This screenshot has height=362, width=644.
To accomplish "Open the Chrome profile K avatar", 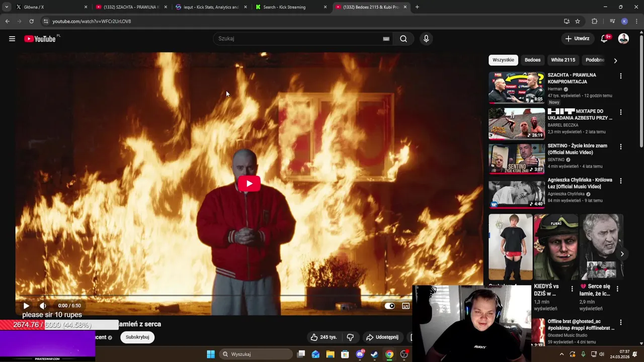I will coord(624,21).
